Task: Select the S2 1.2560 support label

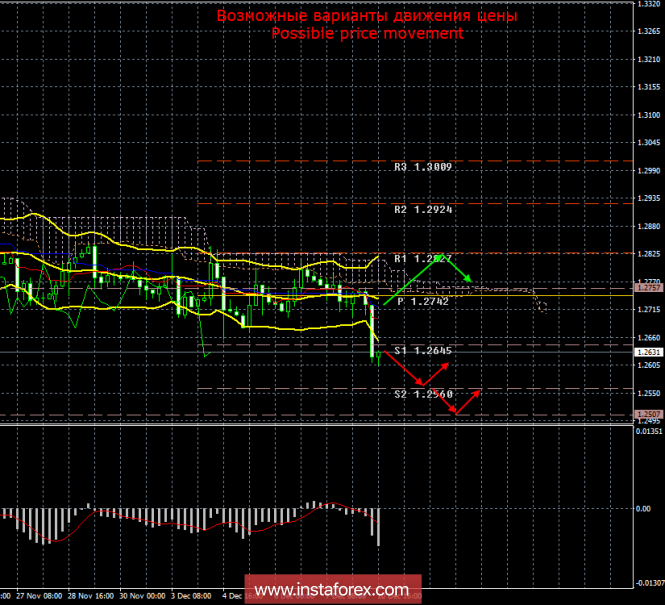Action: 423,394
